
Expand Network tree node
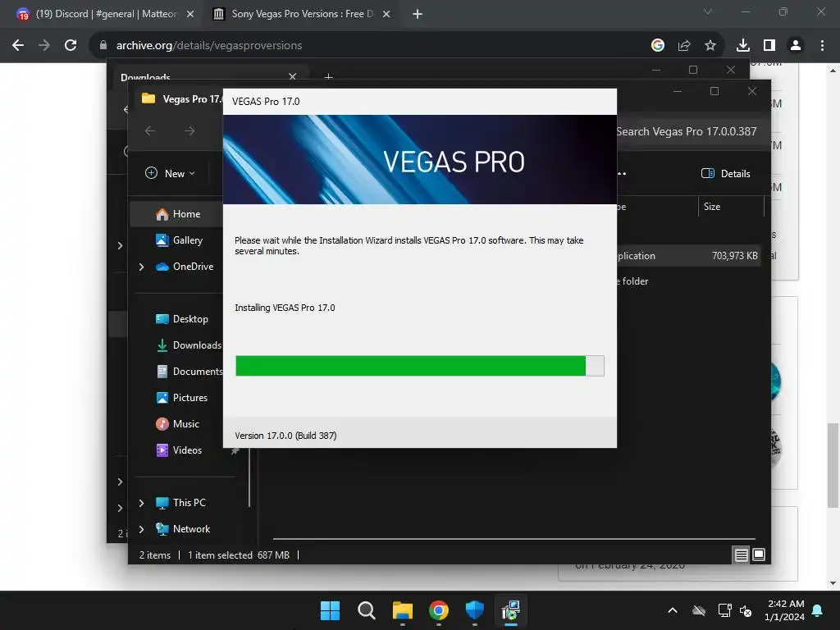[141, 529]
